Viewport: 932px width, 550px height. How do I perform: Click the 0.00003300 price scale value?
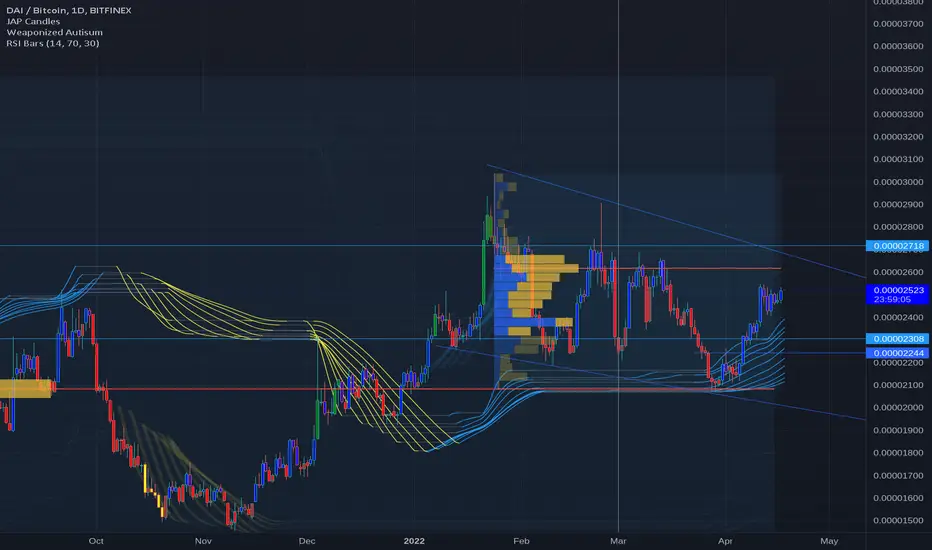pyautogui.click(x=898, y=114)
